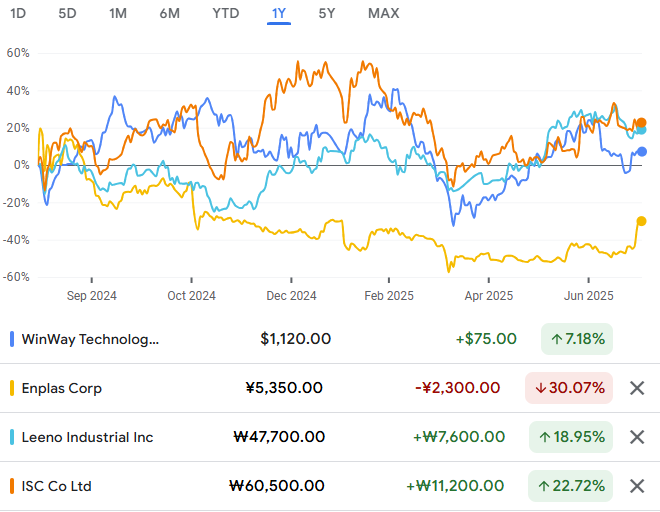Click the Apr 2025 axis label
Screen dimensions: 660x512
(489, 296)
